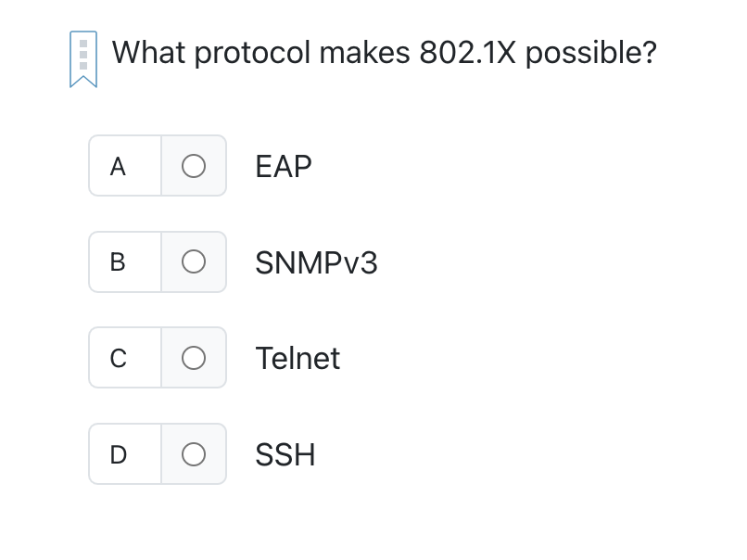Click the letter C label box
747x560 pixels.
pos(118,357)
